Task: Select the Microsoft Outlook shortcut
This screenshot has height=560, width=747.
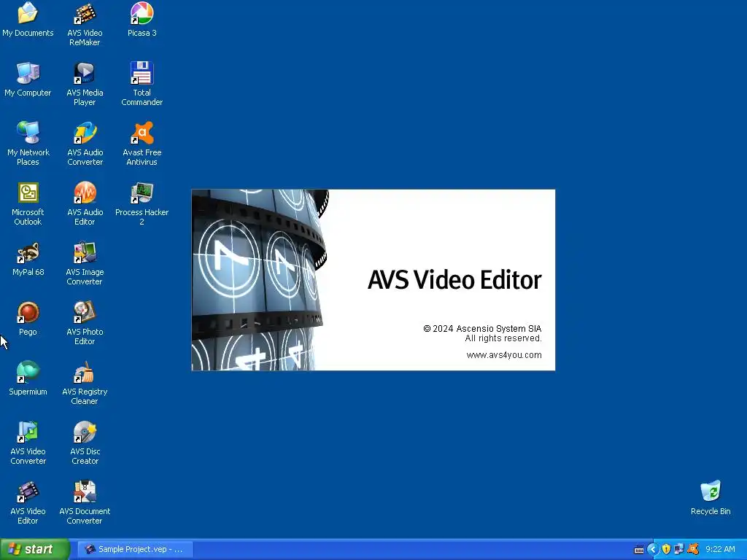Action: 28,203
